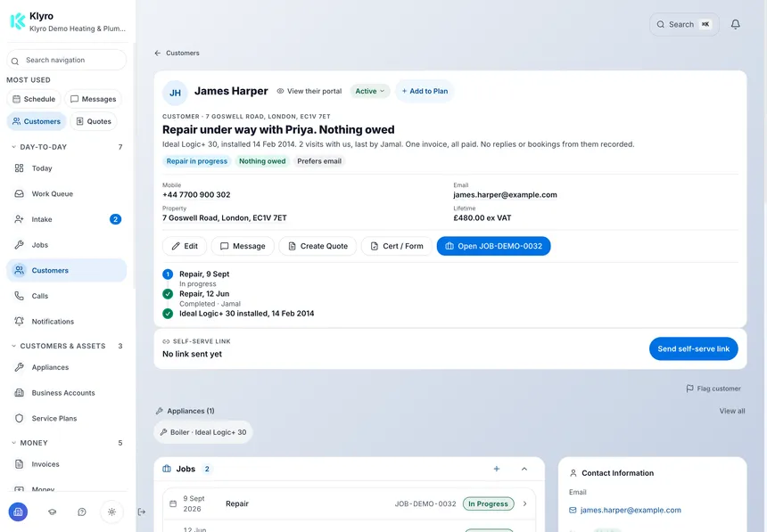Click the Appliances wrench icon in the sidebar

[19, 367]
